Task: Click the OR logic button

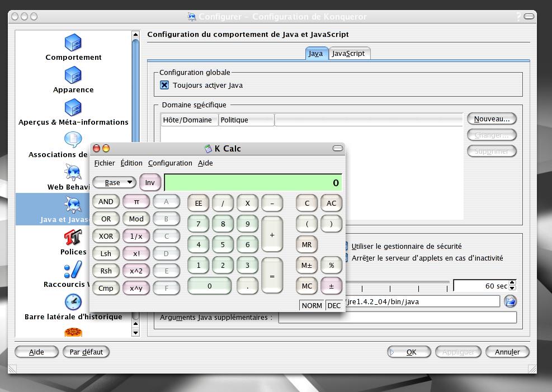Action: (106, 219)
